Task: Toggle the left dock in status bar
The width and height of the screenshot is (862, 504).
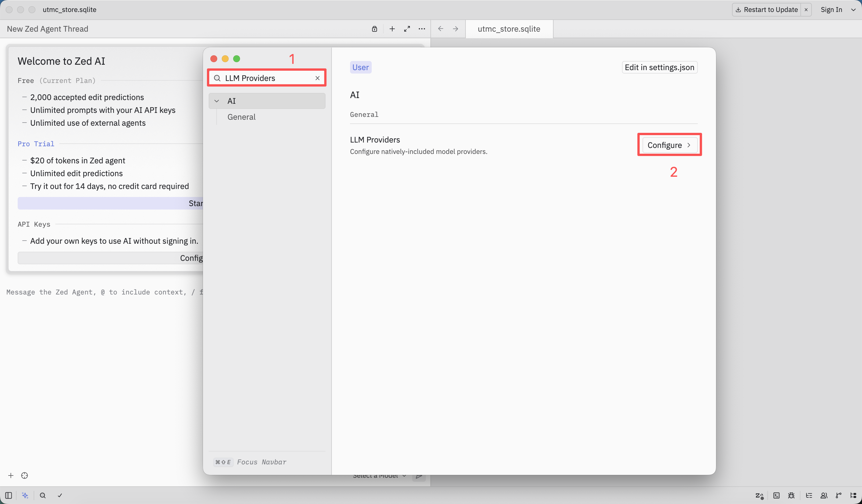Action: [9, 495]
